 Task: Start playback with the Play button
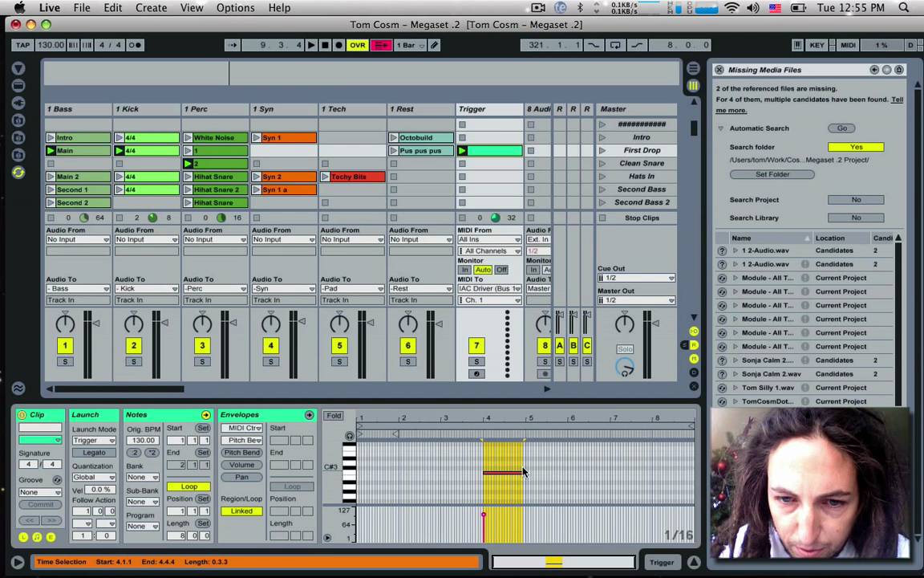click(x=310, y=45)
